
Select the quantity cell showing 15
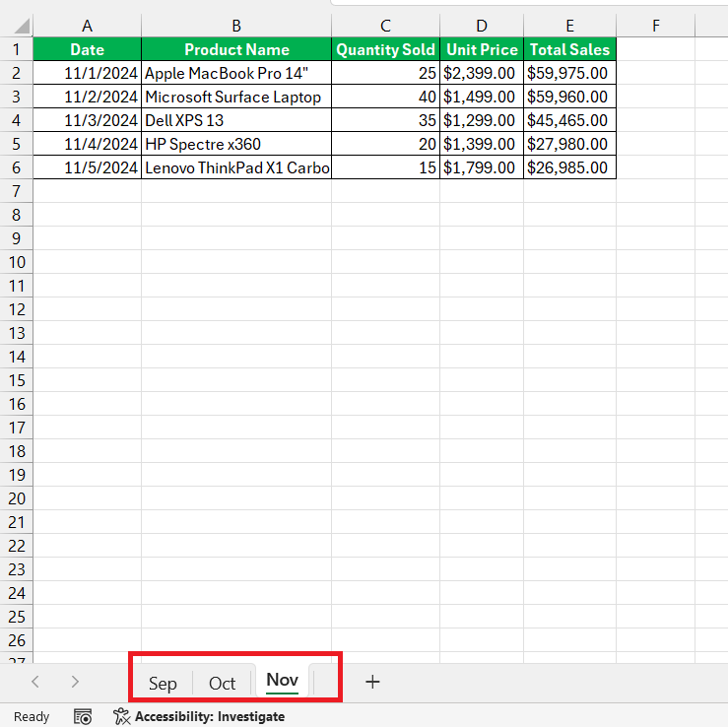pos(386,167)
